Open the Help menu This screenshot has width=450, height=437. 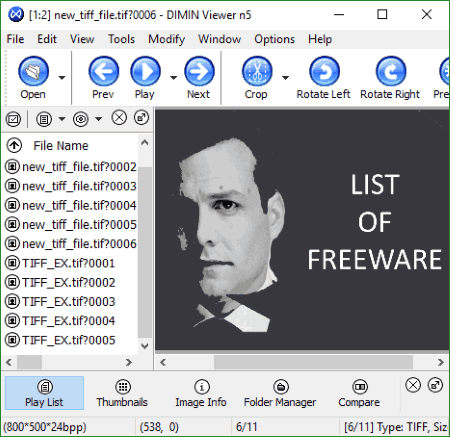pos(320,39)
